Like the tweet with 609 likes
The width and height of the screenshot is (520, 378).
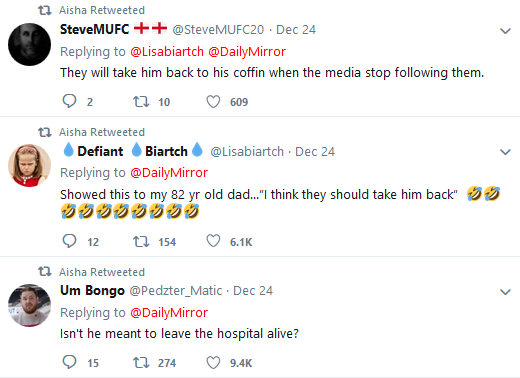213,102
